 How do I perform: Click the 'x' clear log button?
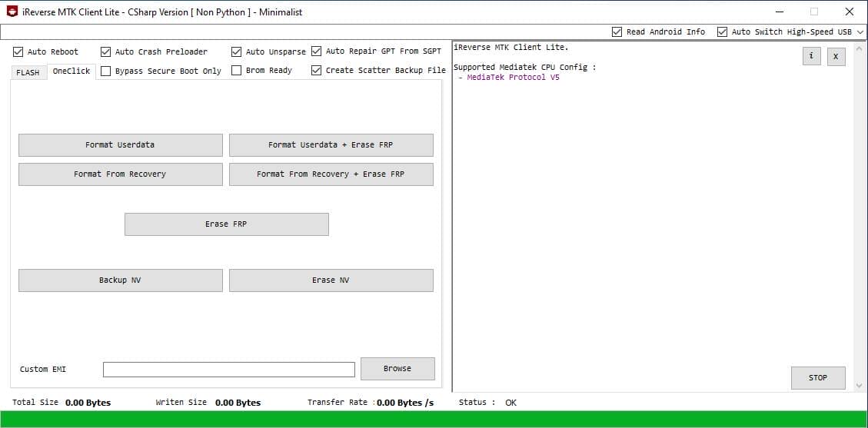(836, 56)
